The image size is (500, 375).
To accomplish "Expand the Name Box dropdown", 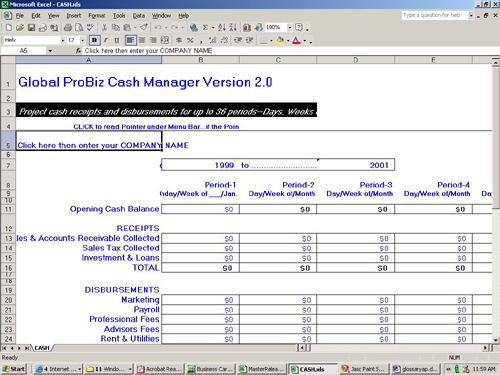I will tap(50, 51).
